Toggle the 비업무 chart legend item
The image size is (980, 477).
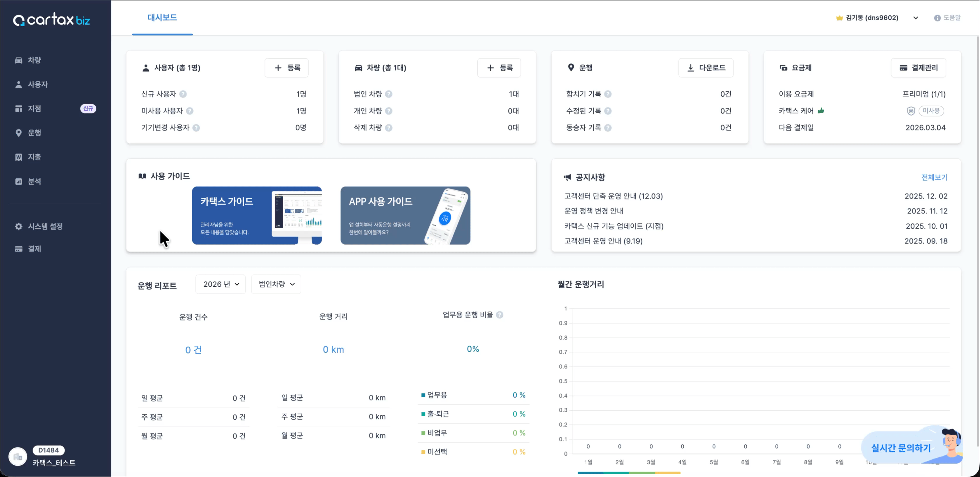click(437, 433)
